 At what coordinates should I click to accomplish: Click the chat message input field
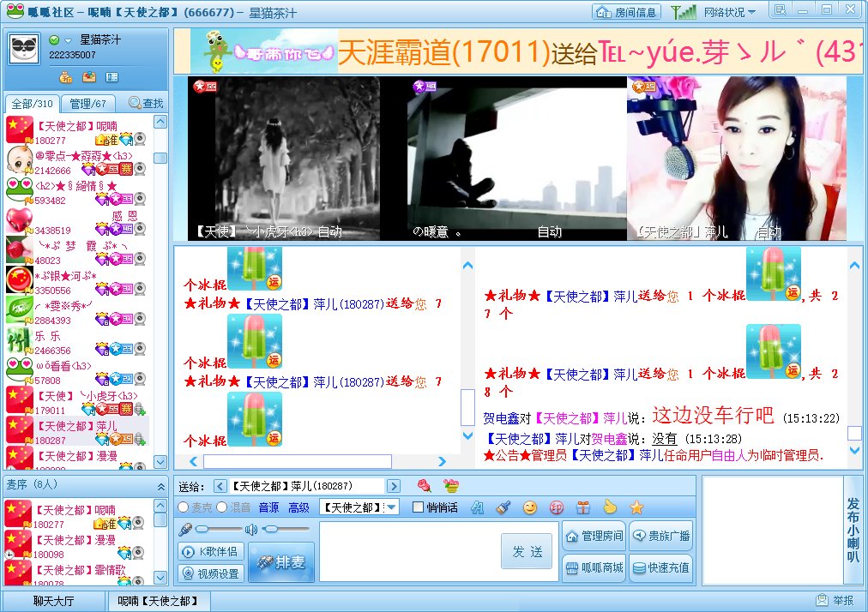tap(403, 549)
